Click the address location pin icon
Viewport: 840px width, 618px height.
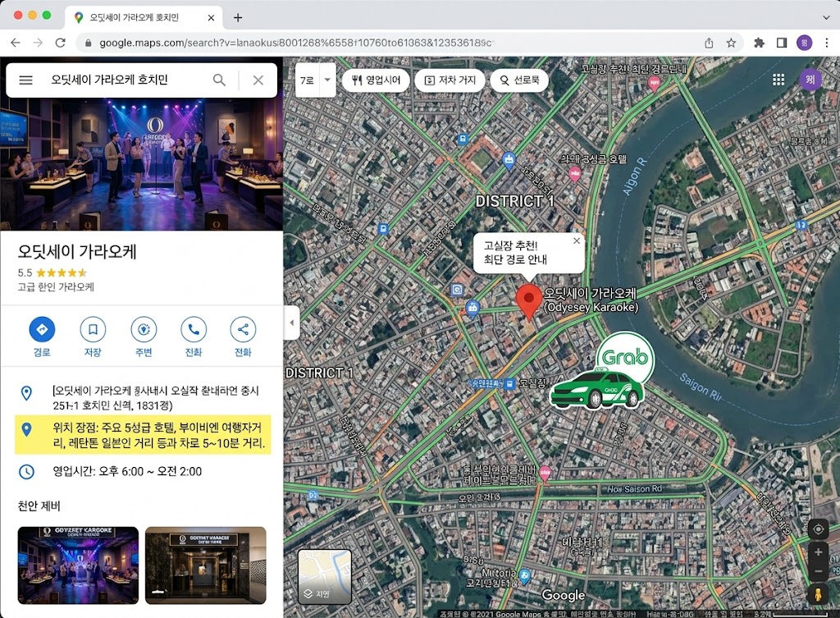coord(26,393)
